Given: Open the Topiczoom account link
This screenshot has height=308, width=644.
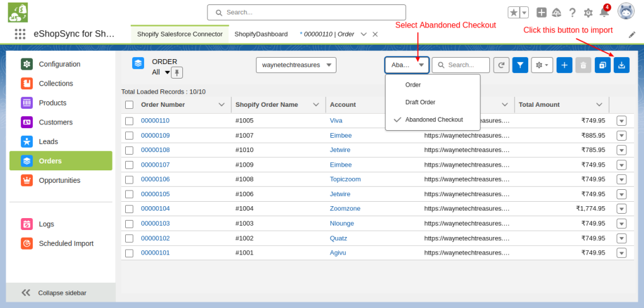Looking at the screenshot, I should click(x=345, y=180).
